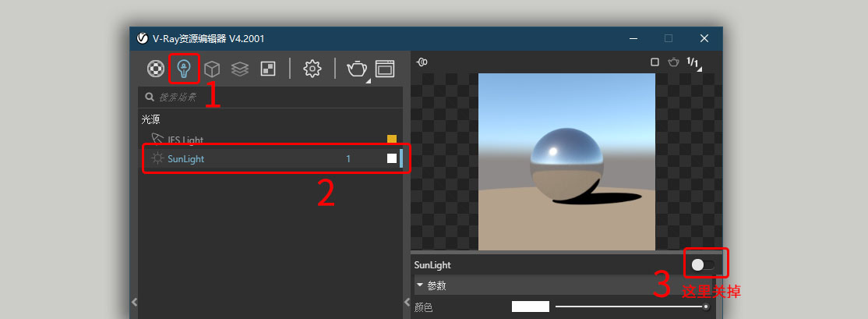The height and width of the screenshot is (319, 868).
Task: Click the sphere material preview thumbnail
Action: coord(567,161)
